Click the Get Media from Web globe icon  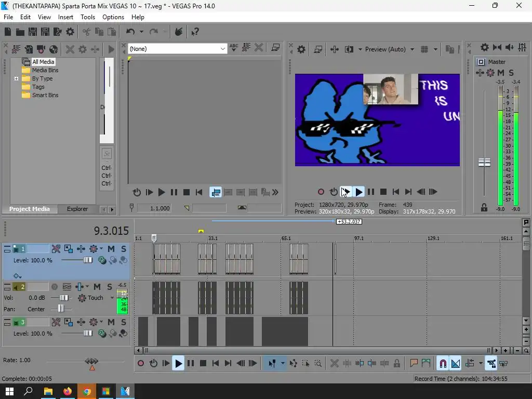pyautogui.click(x=54, y=49)
